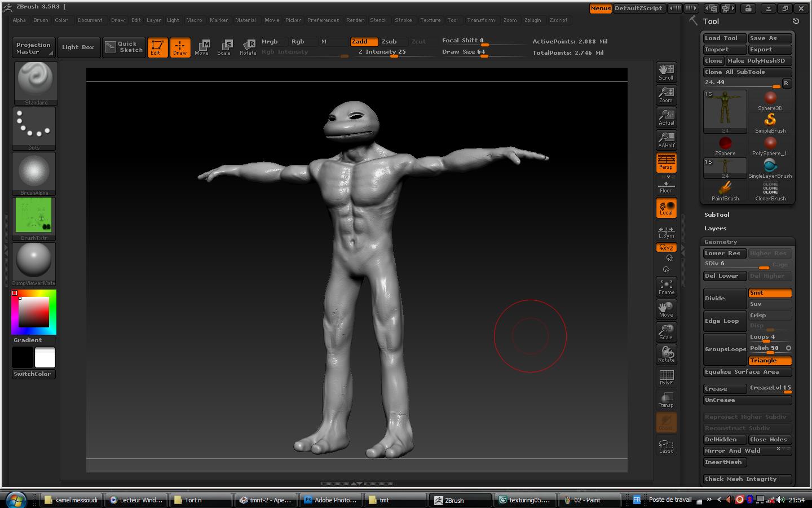
Task: Toggle L.Sym local symmetry
Action: pos(666,232)
